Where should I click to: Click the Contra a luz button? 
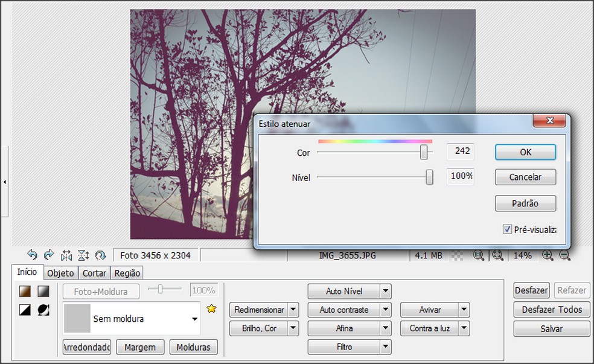(430, 328)
